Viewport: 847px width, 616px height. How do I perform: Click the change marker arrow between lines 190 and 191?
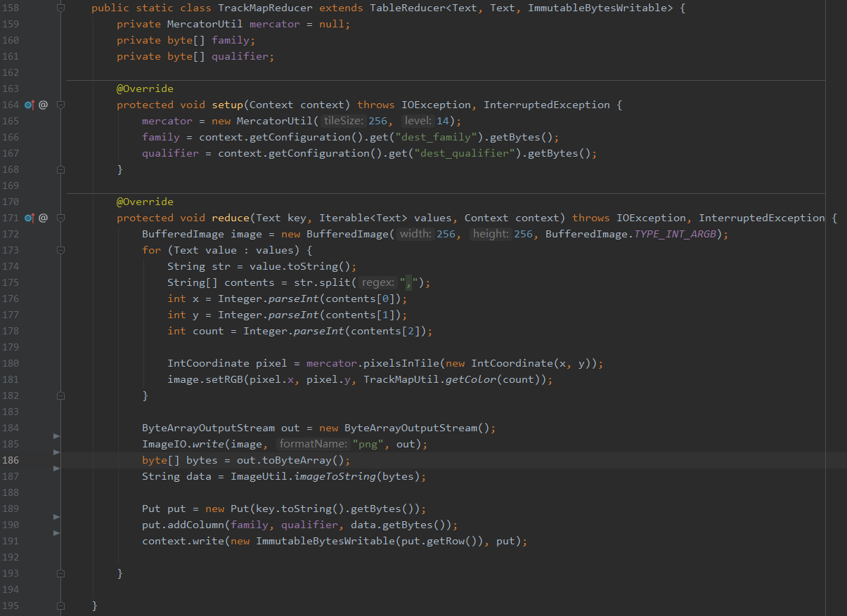[57, 533]
